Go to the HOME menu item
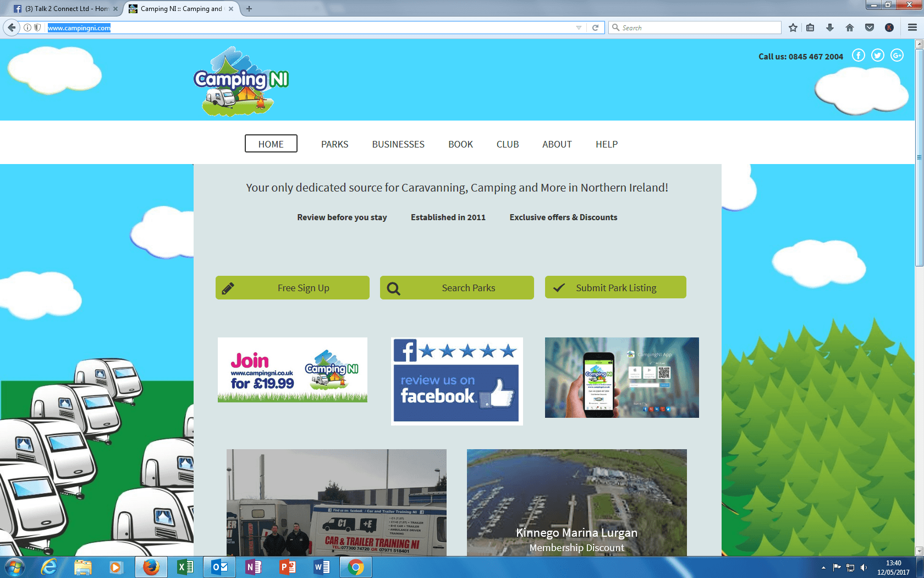The height and width of the screenshot is (578, 924). coord(271,144)
